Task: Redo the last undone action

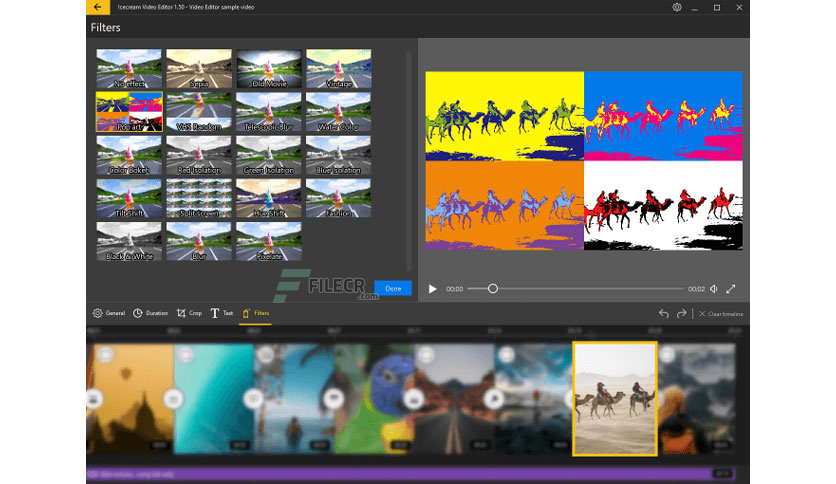Action: [681, 313]
